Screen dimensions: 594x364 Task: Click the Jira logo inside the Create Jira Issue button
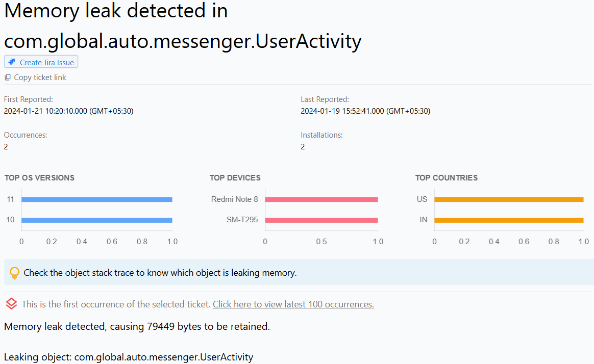pyautogui.click(x=11, y=62)
